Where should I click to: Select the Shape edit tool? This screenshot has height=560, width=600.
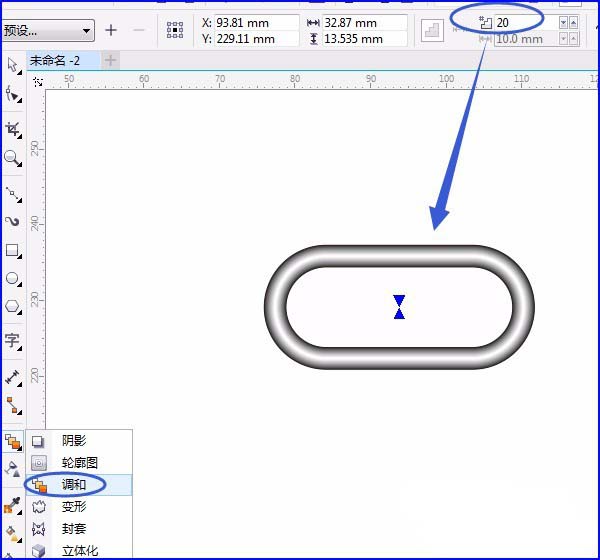tap(13, 94)
